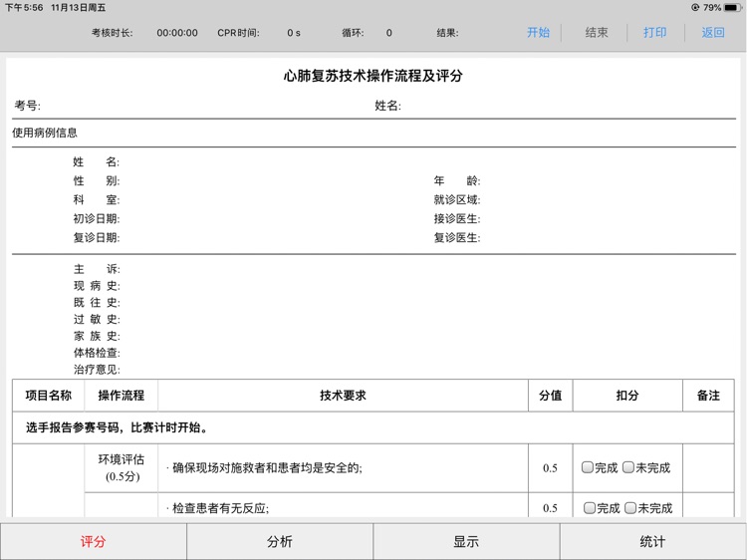This screenshot has height=560, width=747.
Task: Tap the 考号 field
Action: point(27,106)
